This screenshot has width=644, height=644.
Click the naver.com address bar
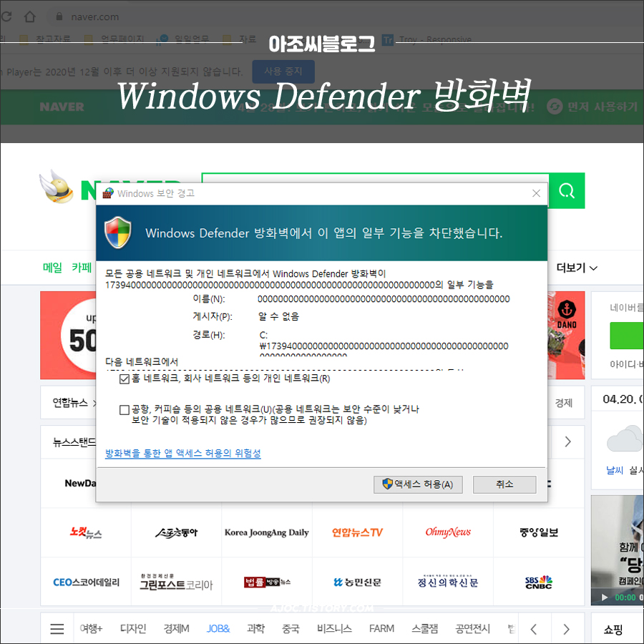pyautogui.click(x=95, y=17)
